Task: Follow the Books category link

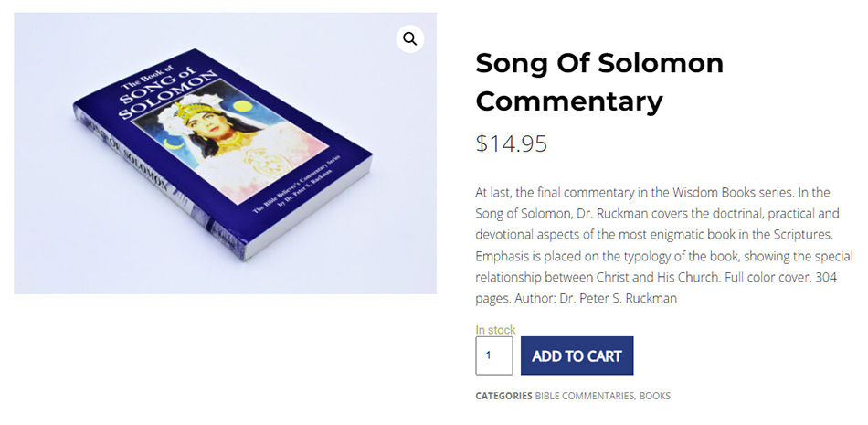Action: coord(655,396)
